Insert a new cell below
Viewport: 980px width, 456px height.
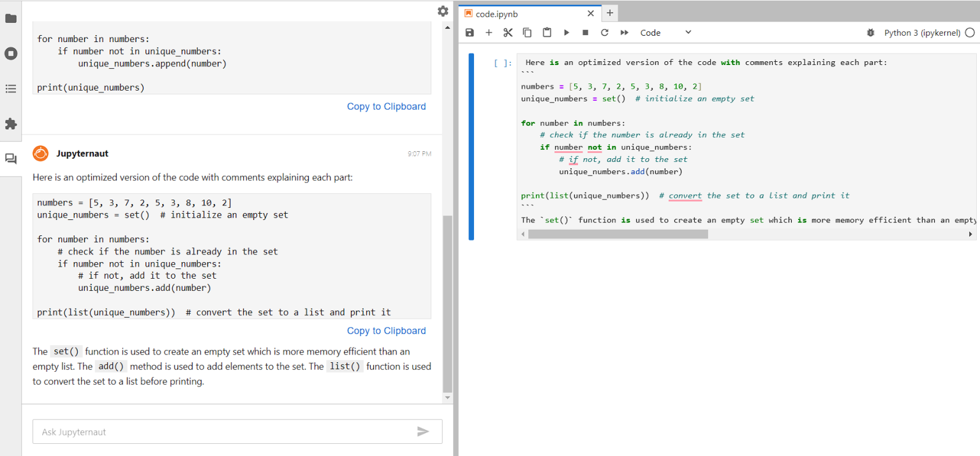[489, 32]
